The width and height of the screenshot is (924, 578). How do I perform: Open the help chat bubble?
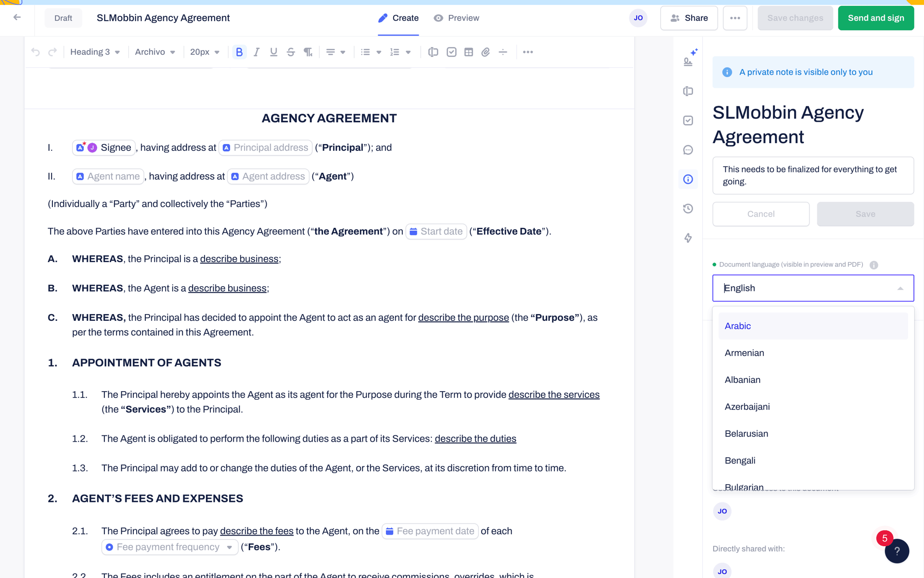point(897,551)
